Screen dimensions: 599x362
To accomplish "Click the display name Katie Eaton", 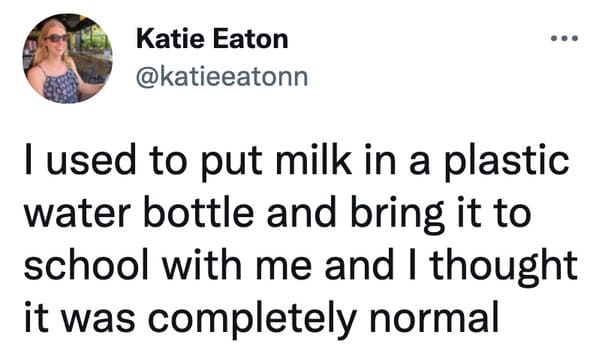I will tap(212, 39).
